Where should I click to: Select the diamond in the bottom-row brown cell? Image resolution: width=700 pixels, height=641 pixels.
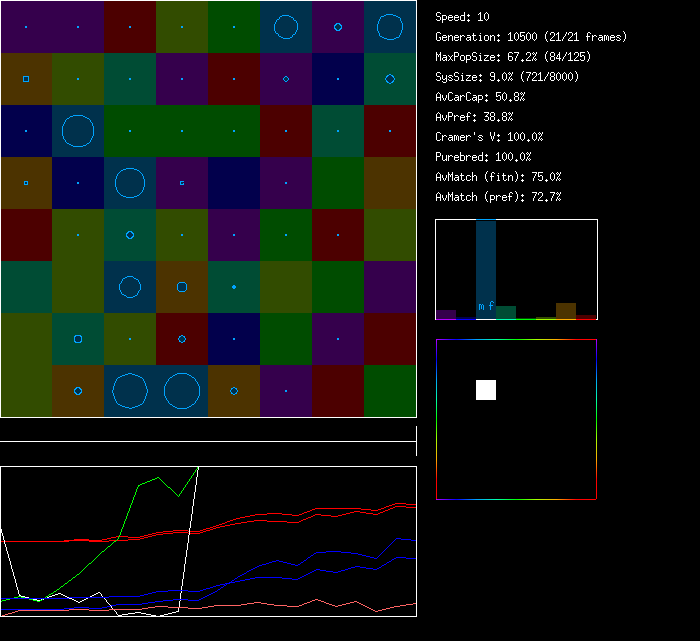pos(234,391)
